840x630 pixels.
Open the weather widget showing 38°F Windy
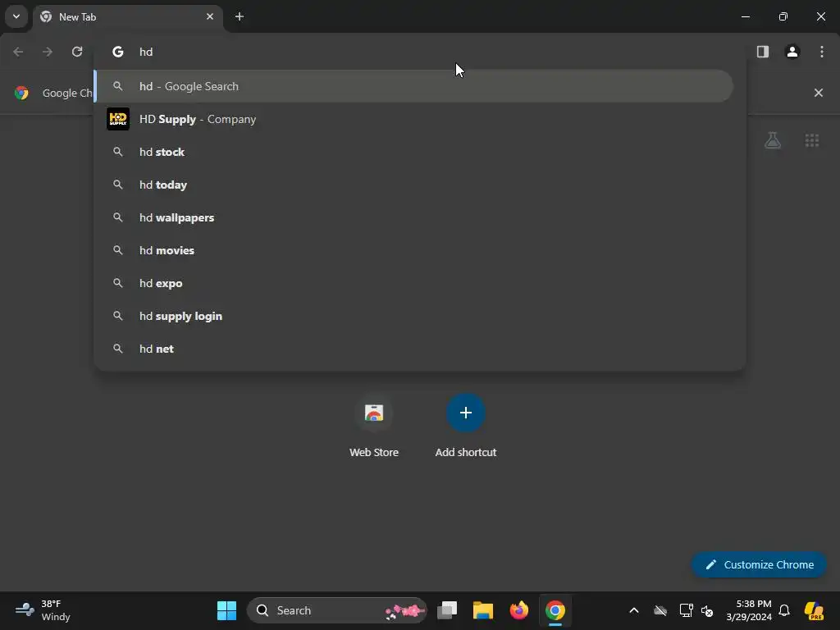pos(43,610)
